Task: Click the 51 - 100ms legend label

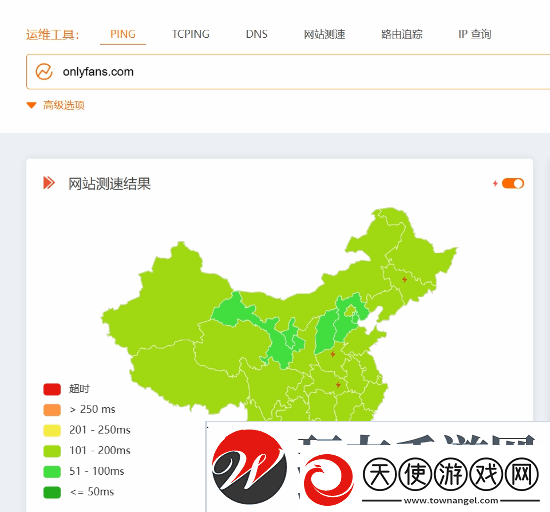Action: tap(97, 471)
